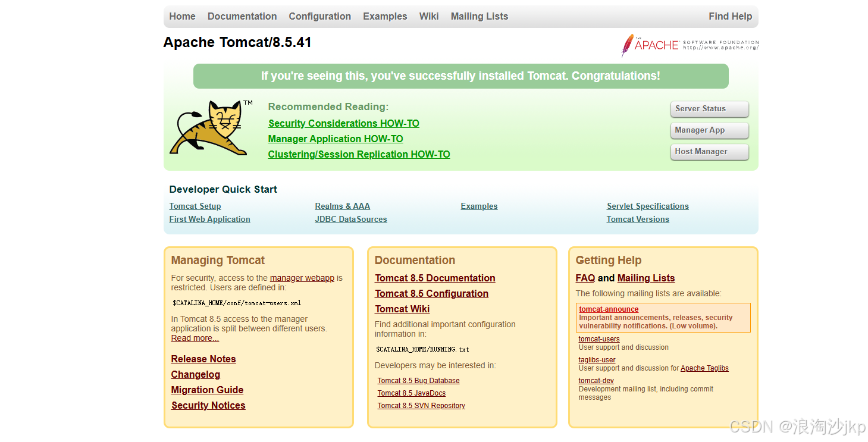Open Examples link under Developer Quick Start
Screen dimensions: 868x442
[x=480, y=206]
